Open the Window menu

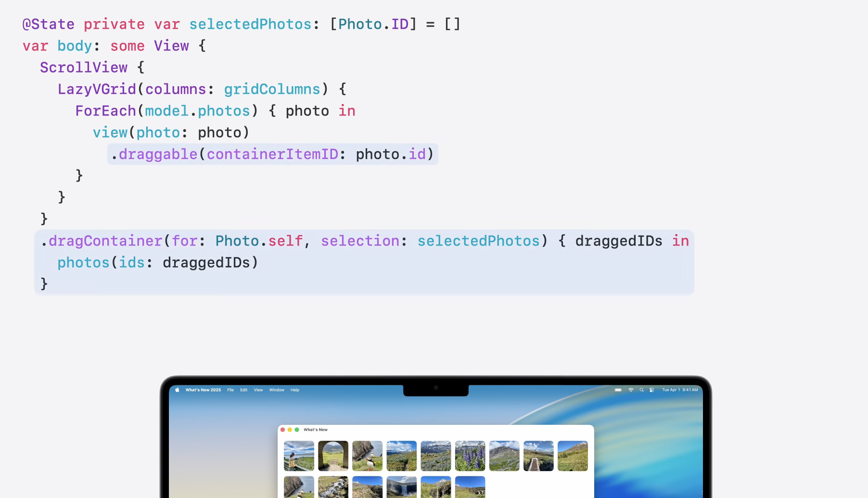pos(277,390)
